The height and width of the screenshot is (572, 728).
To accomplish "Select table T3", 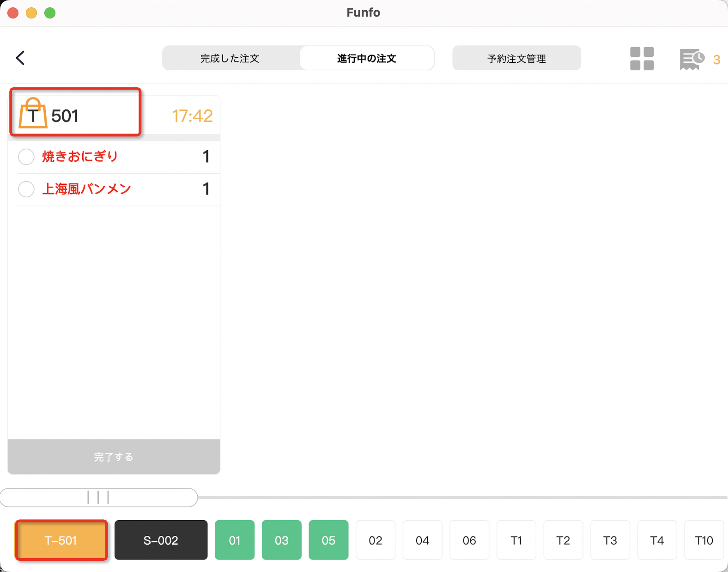I will [x=610, y=540].
